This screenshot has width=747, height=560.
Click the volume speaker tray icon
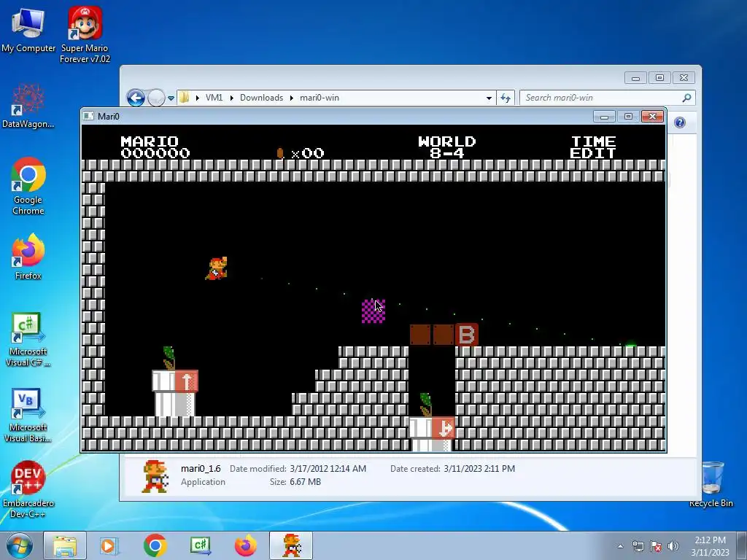[673, 546]
